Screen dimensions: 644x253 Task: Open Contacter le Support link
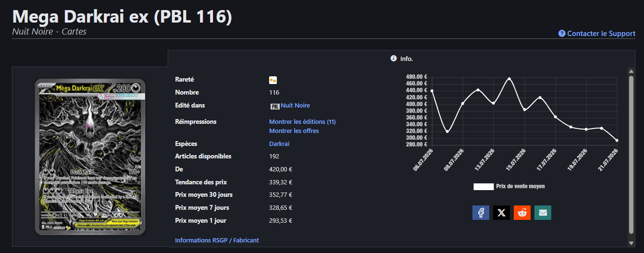tap(601, 34)
